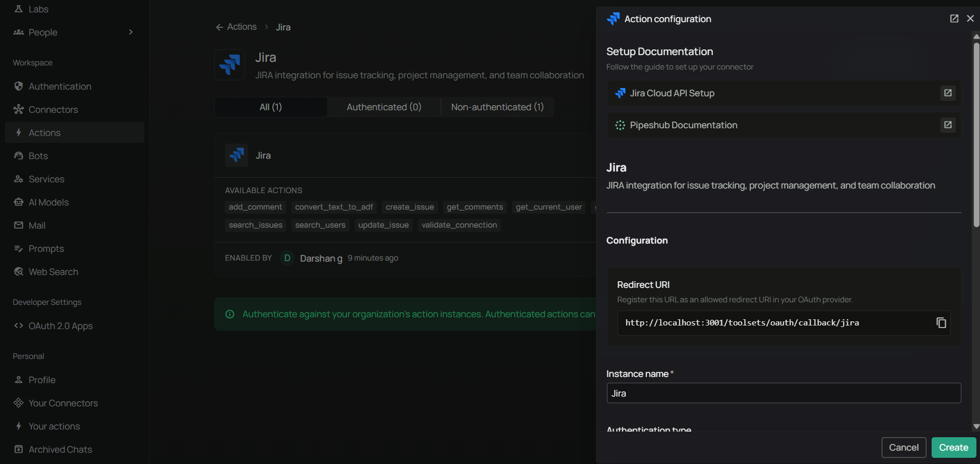Click the create_issue action chip

pos(410,207)
